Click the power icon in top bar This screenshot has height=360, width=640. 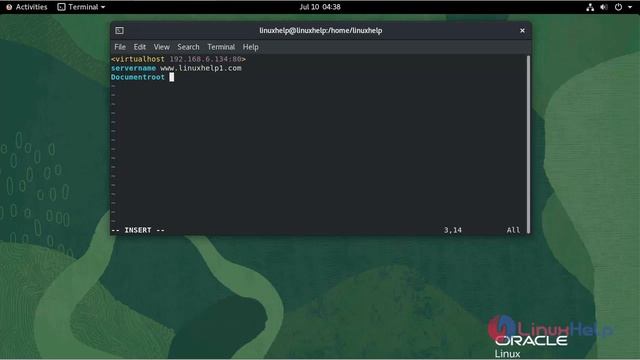(x=618, y=7)
